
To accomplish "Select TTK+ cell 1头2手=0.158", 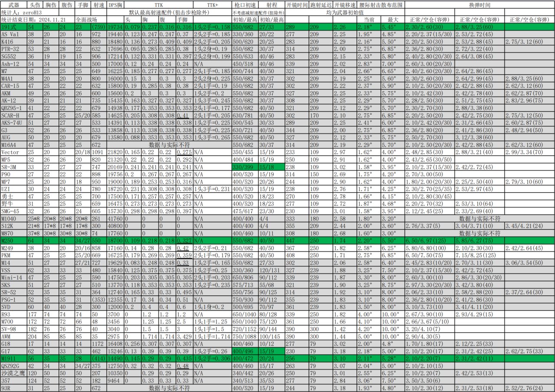I will coord(212,27).
